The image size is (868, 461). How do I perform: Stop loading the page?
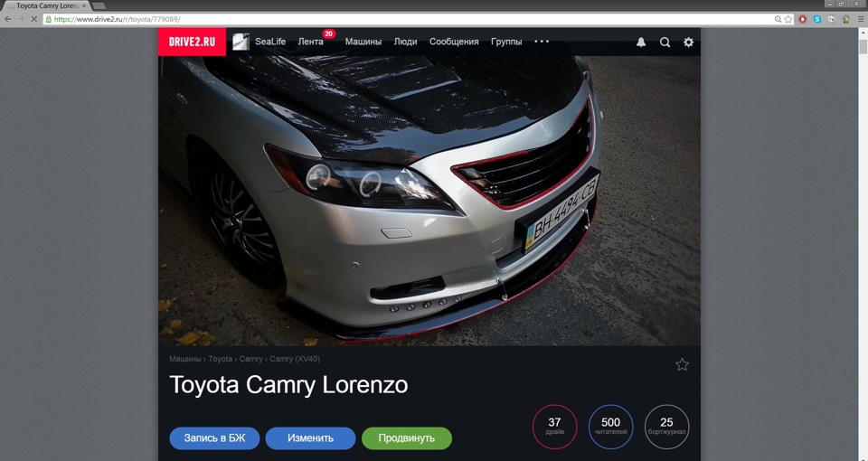[x=33, y=19]
